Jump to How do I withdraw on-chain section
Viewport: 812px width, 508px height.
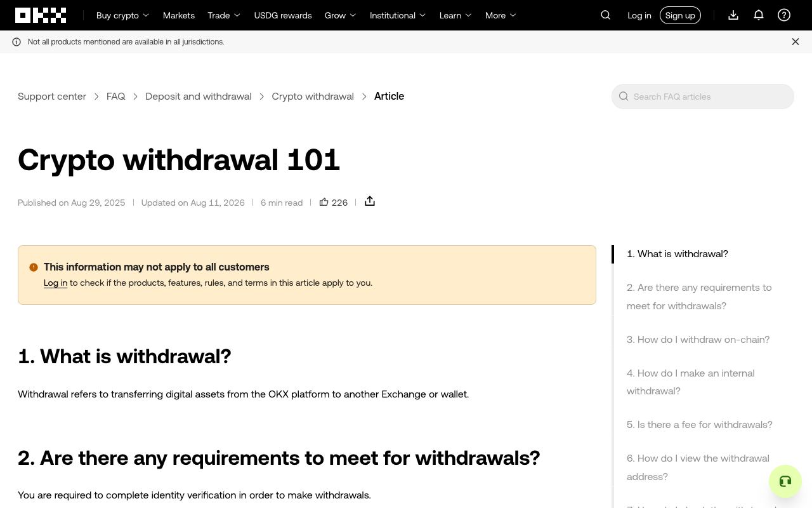point(698,340)
